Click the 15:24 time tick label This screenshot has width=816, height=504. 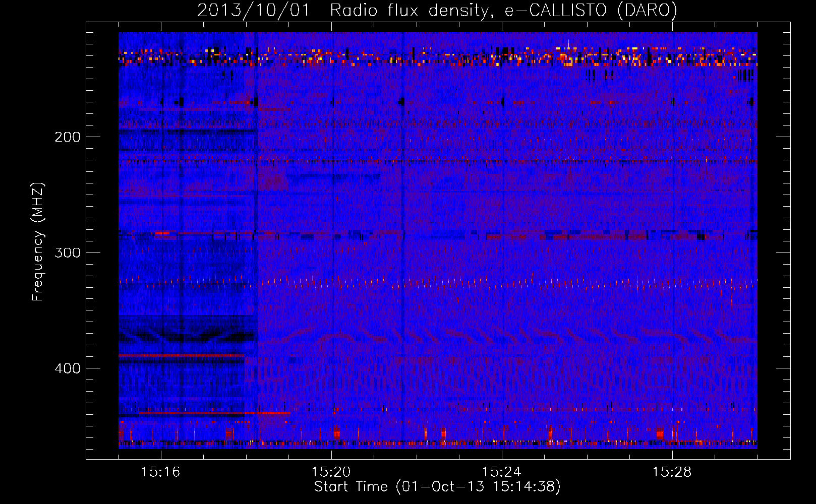[502, 472]
